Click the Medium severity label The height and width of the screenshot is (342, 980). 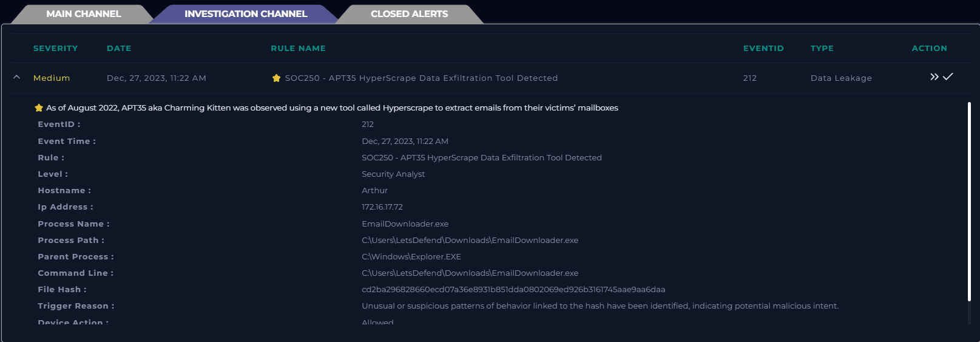pyautogui.click(x=52, y=78)
